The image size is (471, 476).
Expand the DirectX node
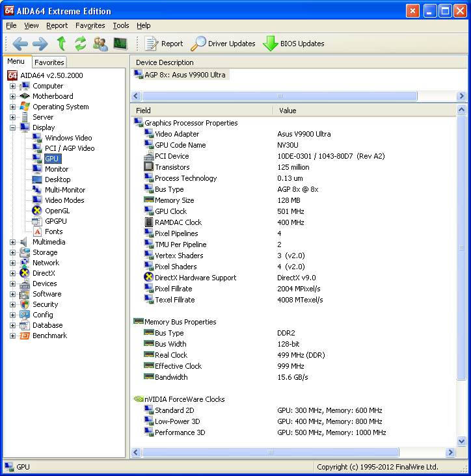tap(12, 273)
